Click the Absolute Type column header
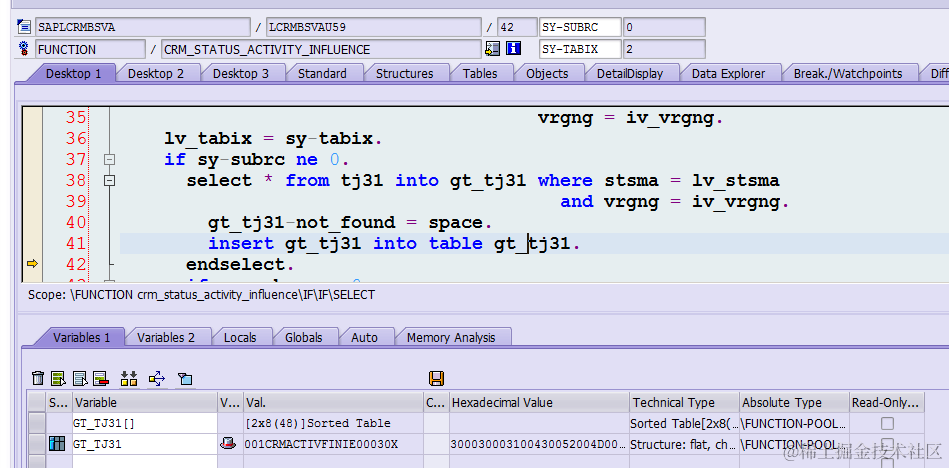This screenshot has height=468, width=949. [794, 403]
